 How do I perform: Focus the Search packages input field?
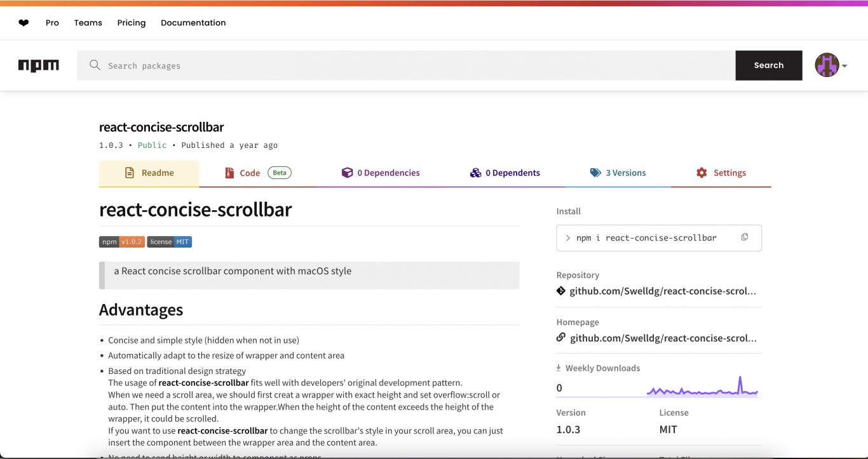(x=406, y=65)
